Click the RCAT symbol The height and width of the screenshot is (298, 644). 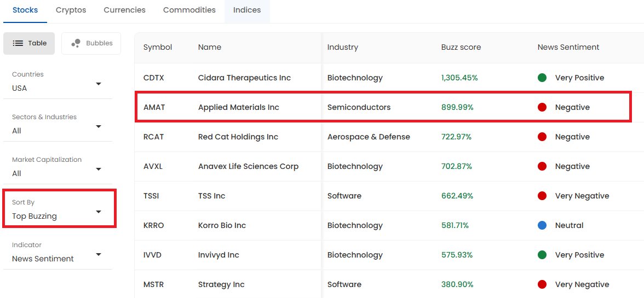pyautogui.click(x=153, y=137)
